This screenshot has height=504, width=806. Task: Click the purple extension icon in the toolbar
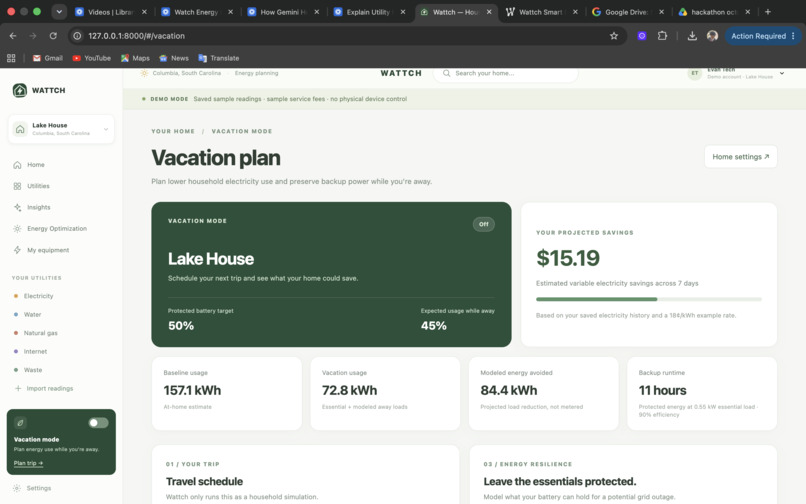[642, 36]
